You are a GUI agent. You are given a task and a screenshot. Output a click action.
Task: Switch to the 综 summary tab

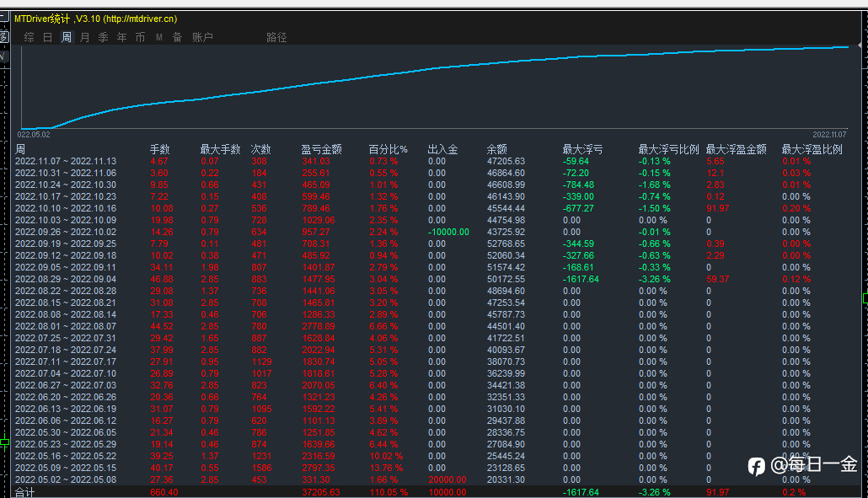tap(29, 37)
